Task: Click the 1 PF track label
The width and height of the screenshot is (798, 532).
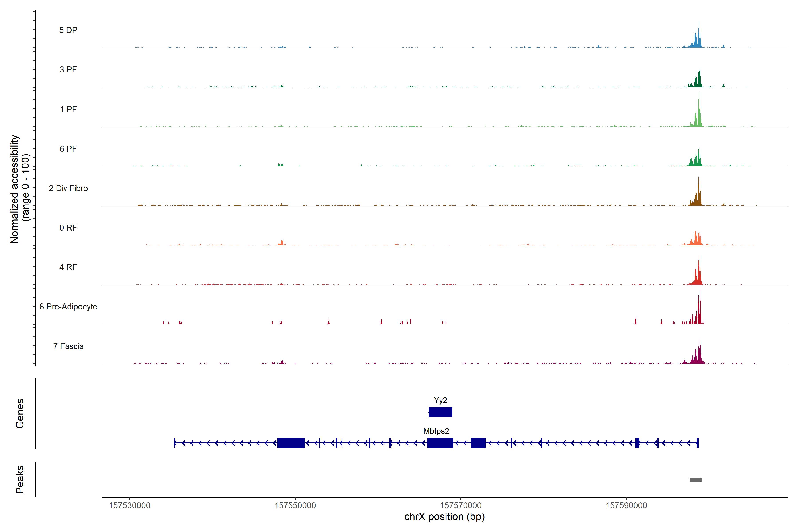Action: point(68,109)
